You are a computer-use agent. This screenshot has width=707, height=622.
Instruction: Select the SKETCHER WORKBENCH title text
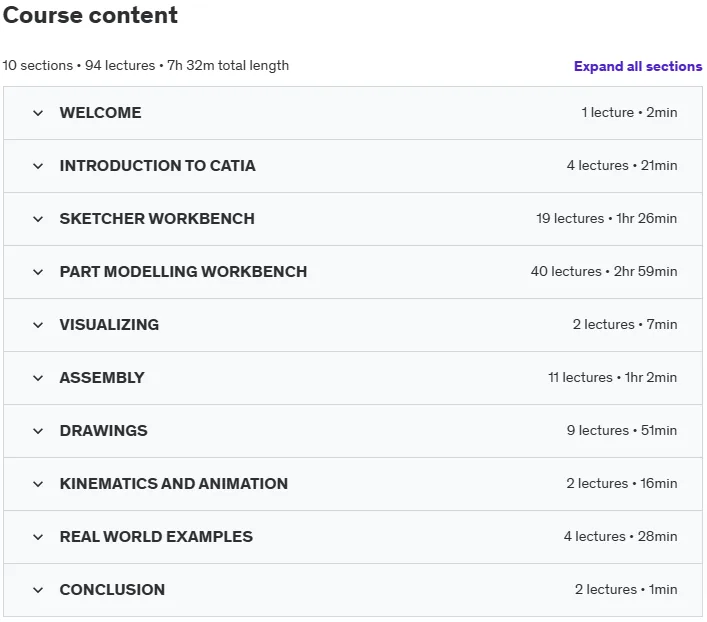157,219
